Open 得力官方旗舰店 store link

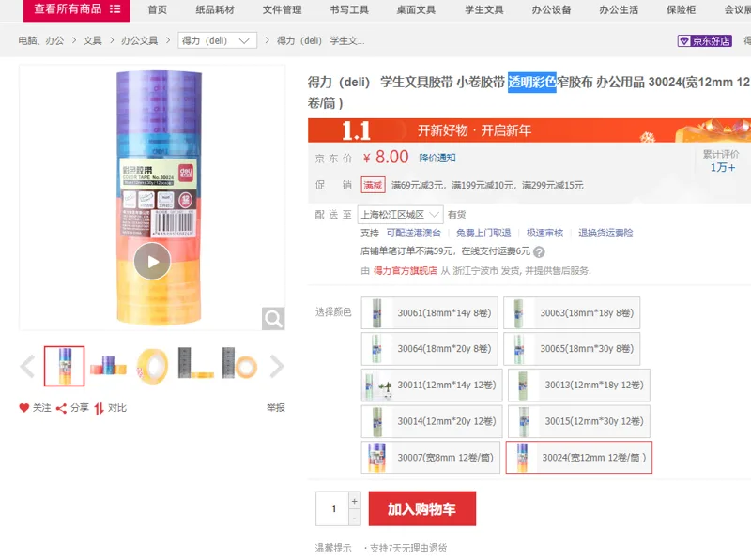click(x=405, y=271)
